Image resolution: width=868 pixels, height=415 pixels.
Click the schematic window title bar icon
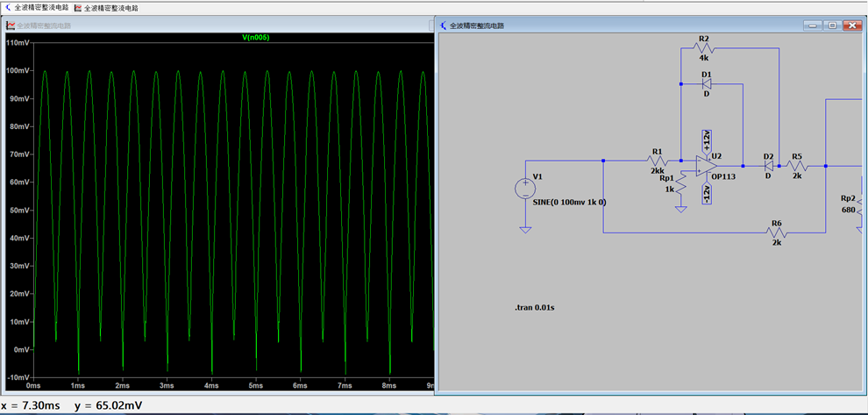pos(444,25)
